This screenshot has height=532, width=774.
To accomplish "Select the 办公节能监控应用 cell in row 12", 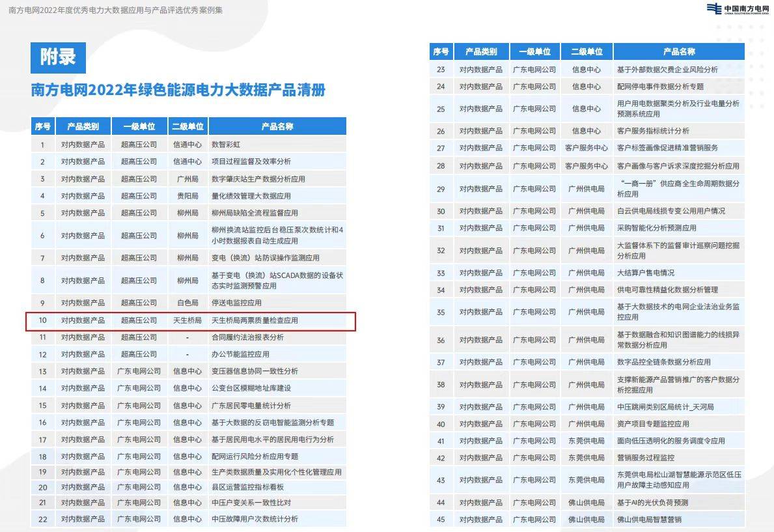I will 240,354.
